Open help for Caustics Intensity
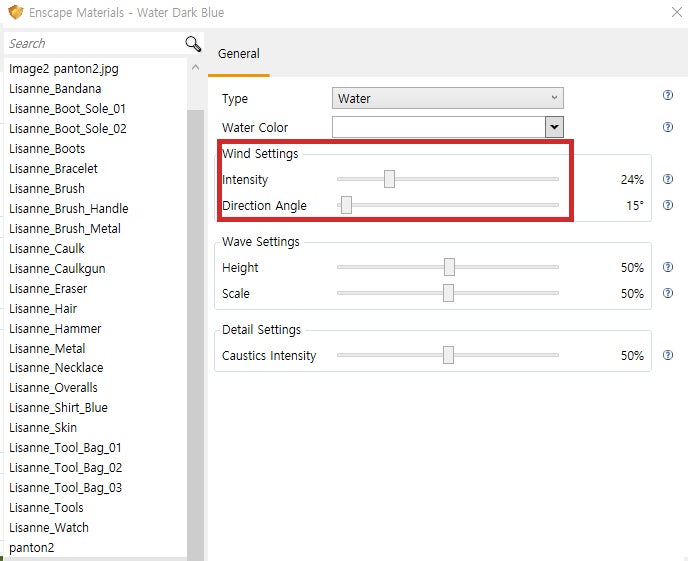This screenshot has height=561, width=688. point(667,355)
